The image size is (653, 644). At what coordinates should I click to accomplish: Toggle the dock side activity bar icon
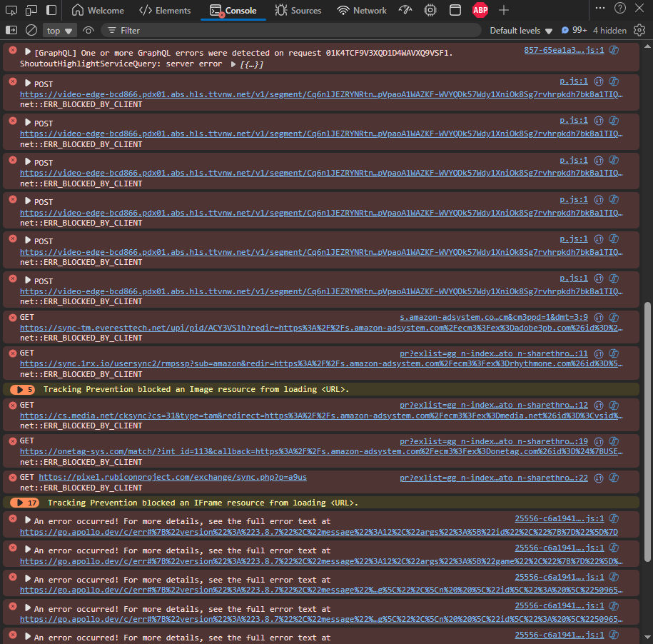click(x=51, y=11)
